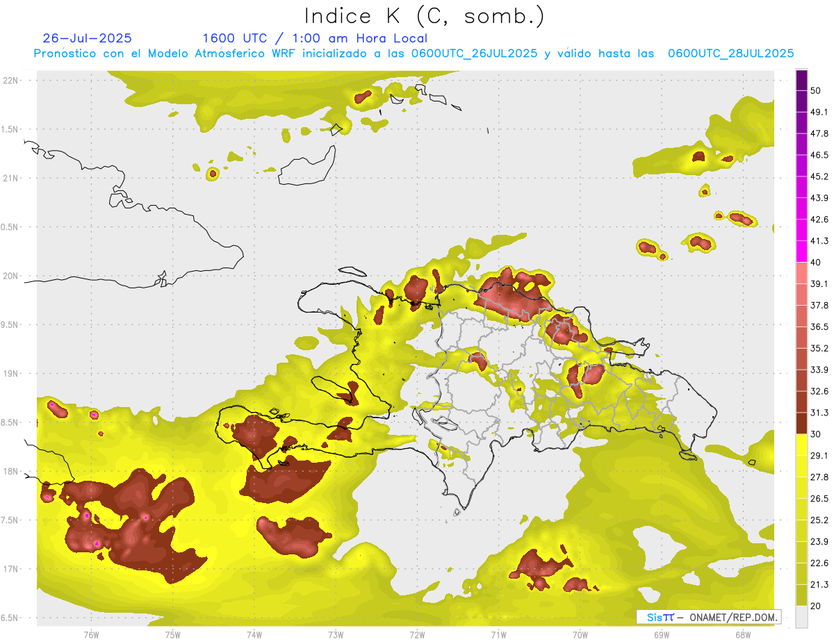This screenshot has width=834, height=644.
Task: Click the colorbar value "46.5"
Action: 819,155
